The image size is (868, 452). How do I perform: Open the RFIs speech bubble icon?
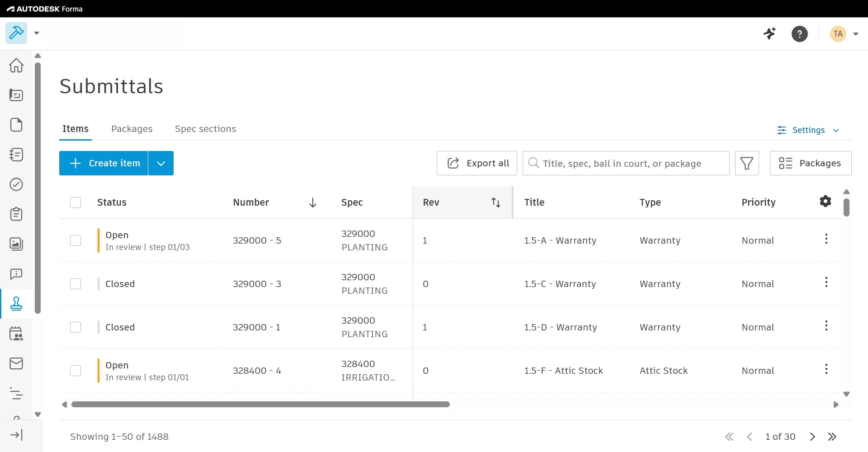pos(16,274)
